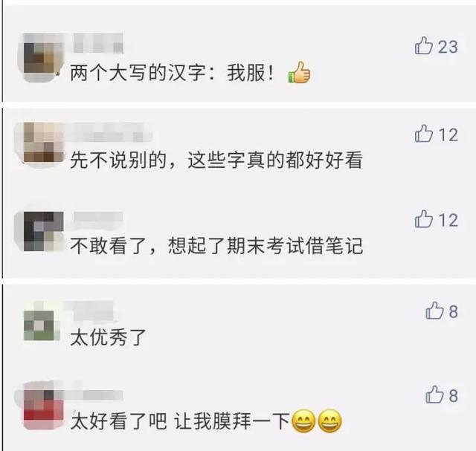Image resolution: width=476 pixels, height=451 pixels.
Task: Tap thumbs-up beside '太优秀了' comment
Action: (434, 311)
